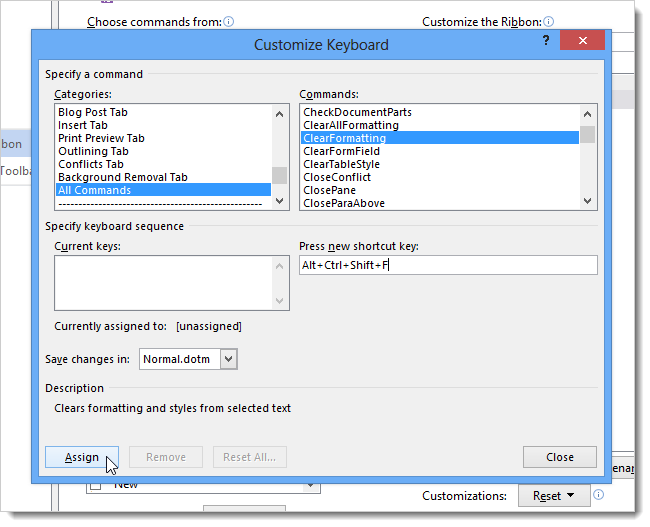This screenshot has width=650, height=527.
Task: Select Blog Post Tab category
Action: coord(163,112)
